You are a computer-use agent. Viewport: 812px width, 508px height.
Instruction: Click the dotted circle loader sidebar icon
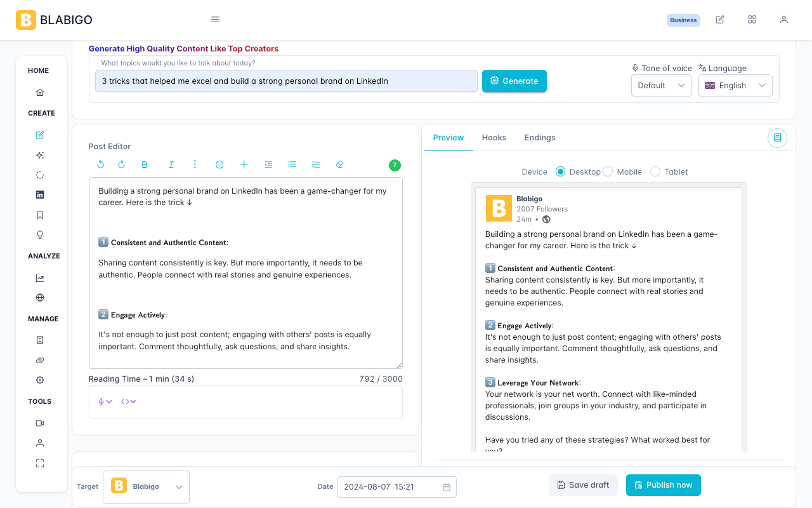click(x=40, y=175)
